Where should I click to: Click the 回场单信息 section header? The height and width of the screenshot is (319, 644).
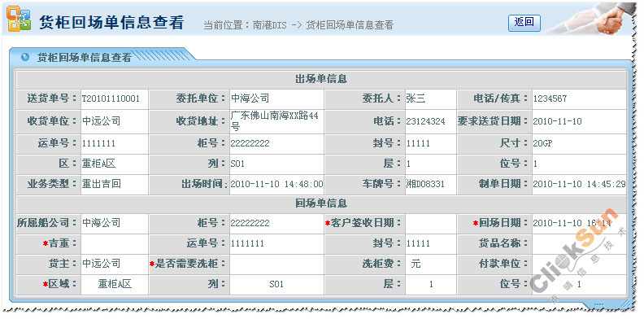[x=321, y=203]
